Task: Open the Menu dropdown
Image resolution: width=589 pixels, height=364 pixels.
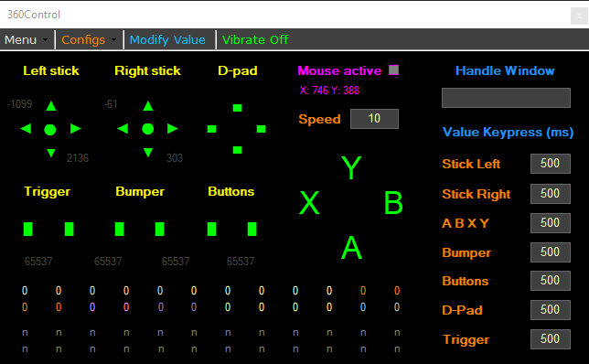Action: point(27,40)
